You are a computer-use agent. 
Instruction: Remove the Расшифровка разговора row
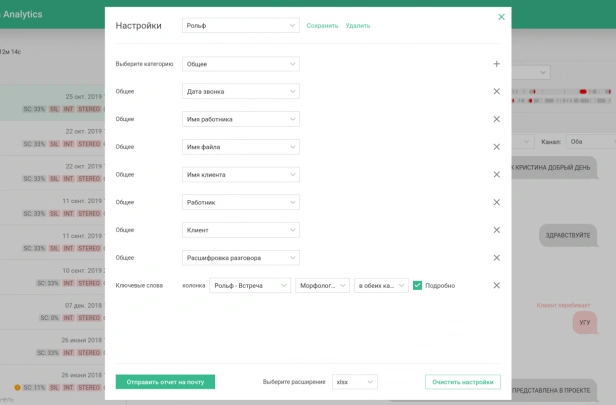coord(497,258)
